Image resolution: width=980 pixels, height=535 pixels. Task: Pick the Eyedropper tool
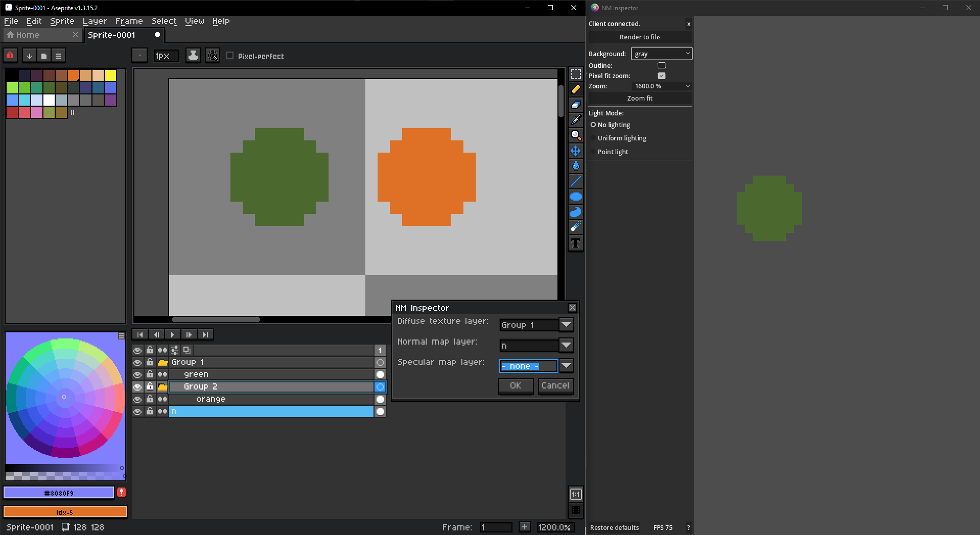point(575,120)
